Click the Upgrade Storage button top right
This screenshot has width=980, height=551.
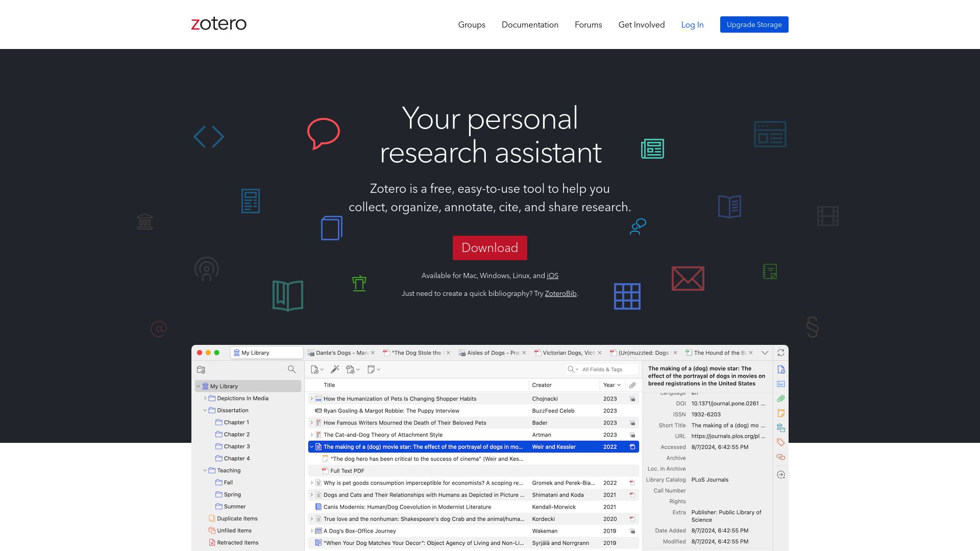(754, 24)
